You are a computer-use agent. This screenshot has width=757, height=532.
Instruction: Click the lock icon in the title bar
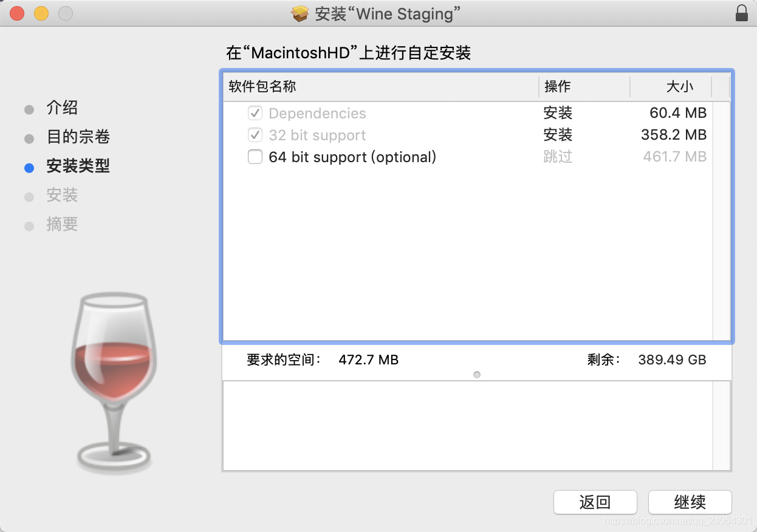[x=741, y=13]
